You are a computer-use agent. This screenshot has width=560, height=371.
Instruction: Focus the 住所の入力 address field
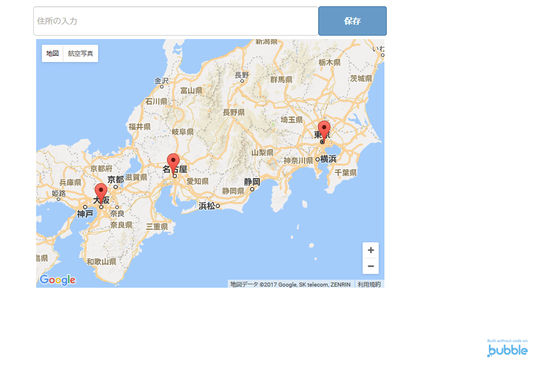[176, 21]
